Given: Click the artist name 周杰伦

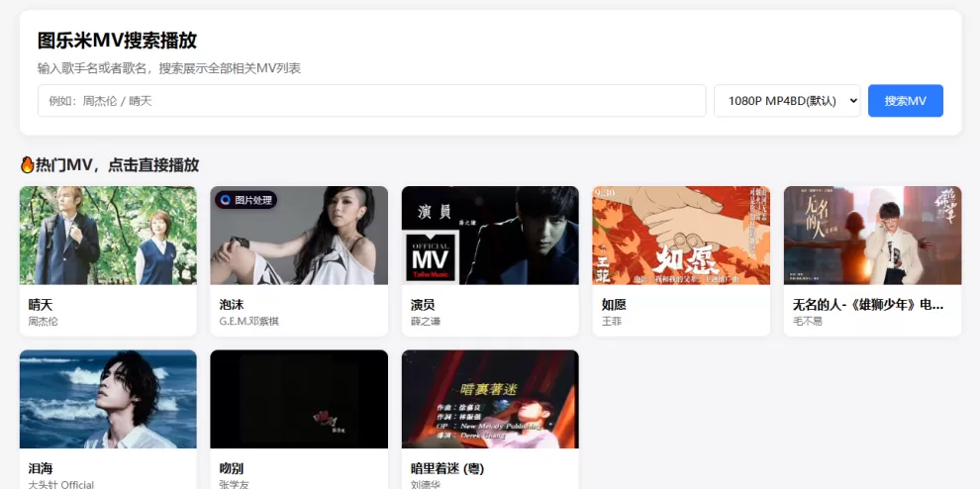Looking at the screenshot, I should click(44, 322).
